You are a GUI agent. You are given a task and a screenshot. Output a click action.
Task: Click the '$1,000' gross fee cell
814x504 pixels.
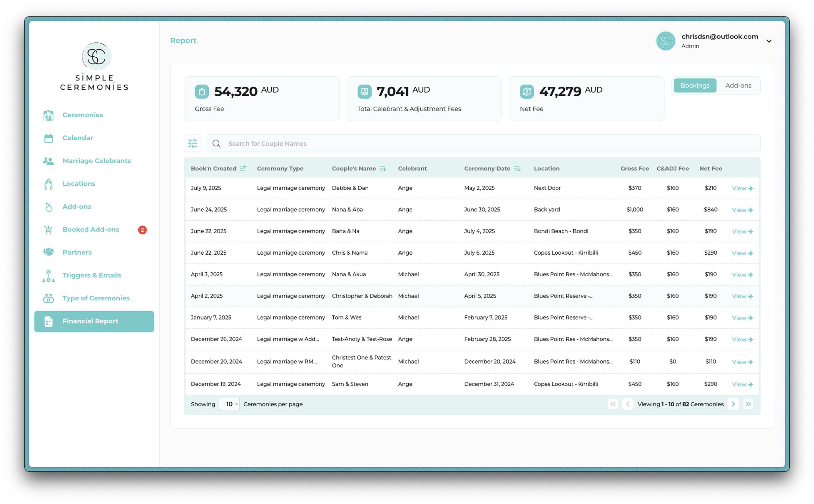[635, 210]
